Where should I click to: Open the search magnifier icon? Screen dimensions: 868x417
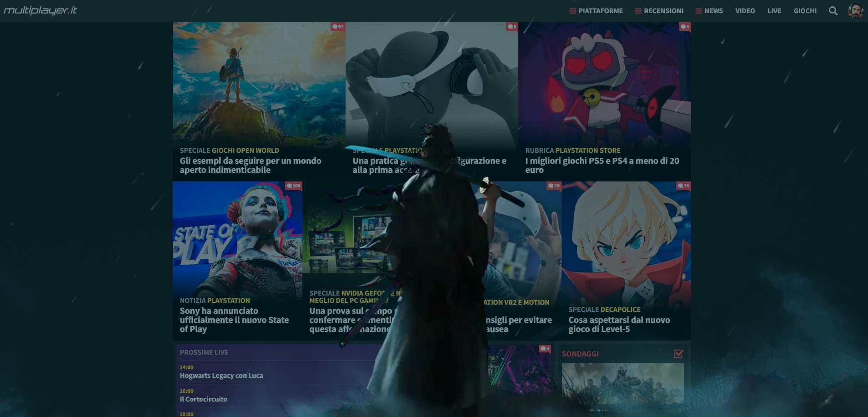tap(833, 11)
